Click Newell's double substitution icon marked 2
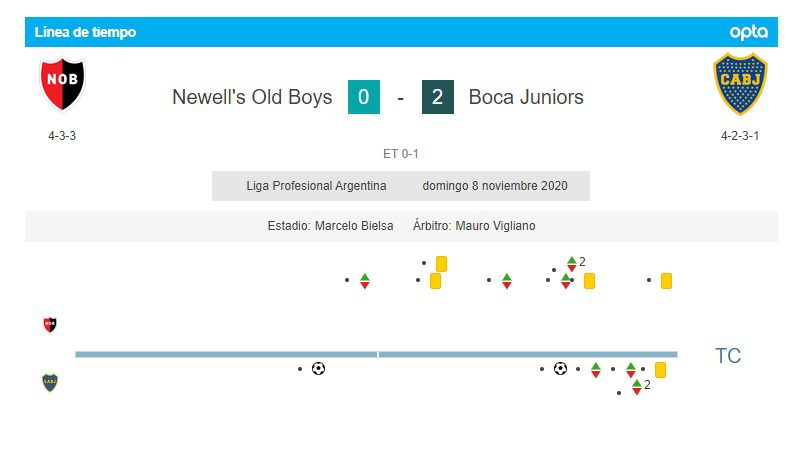 (572, 264)
